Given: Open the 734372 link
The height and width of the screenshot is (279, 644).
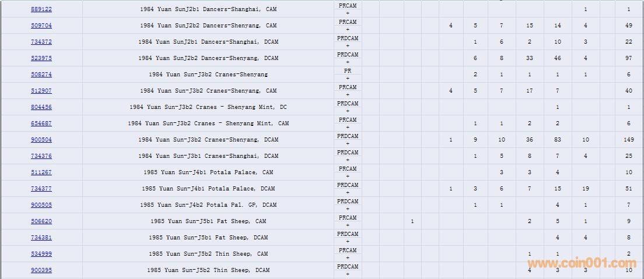Looking at the screenshot, I should (x=41, y=42).
